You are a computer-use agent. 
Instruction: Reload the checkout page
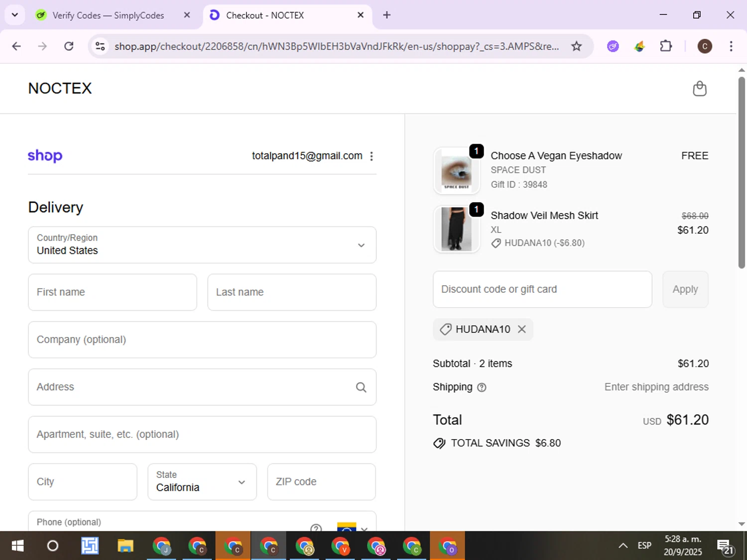point(69,46)
